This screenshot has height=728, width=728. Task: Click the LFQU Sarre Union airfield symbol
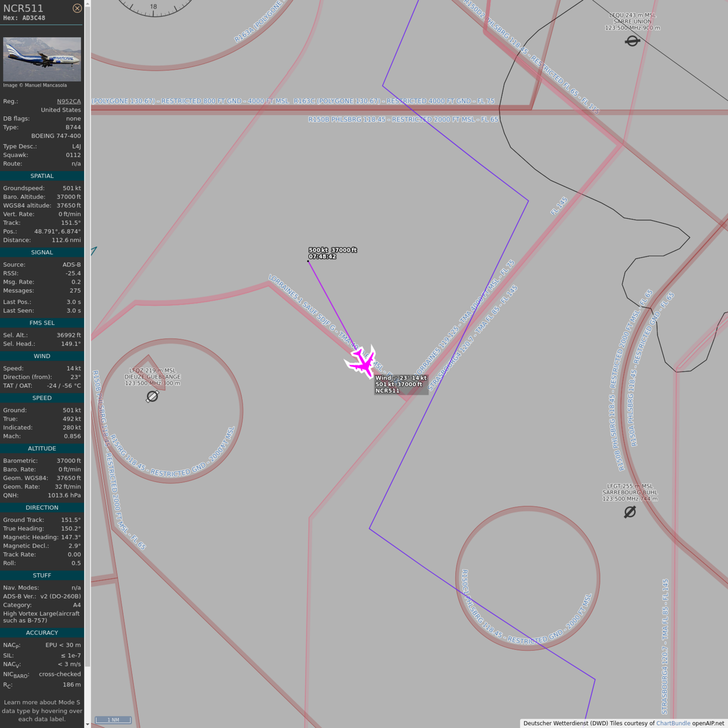632,41
